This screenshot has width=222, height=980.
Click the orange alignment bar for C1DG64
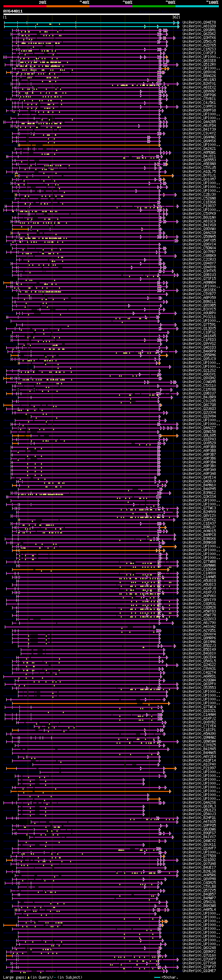tap(90, 569)
